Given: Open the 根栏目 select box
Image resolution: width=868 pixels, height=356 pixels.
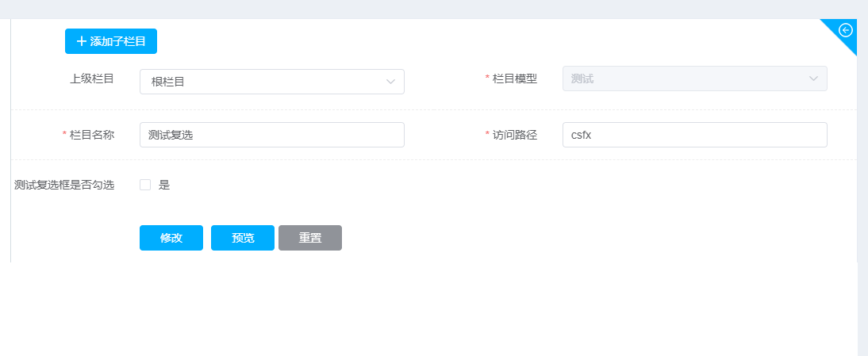Looking at the screenshot, I should [262, 82].
